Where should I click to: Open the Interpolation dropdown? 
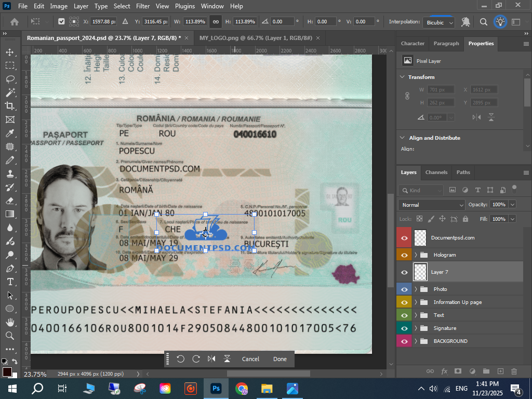coord(440,22)
